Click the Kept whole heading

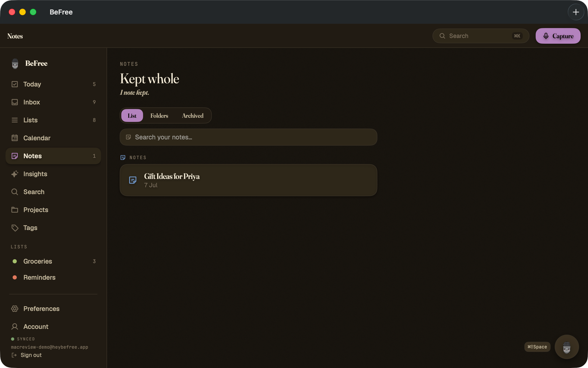(x=150, y=79)
